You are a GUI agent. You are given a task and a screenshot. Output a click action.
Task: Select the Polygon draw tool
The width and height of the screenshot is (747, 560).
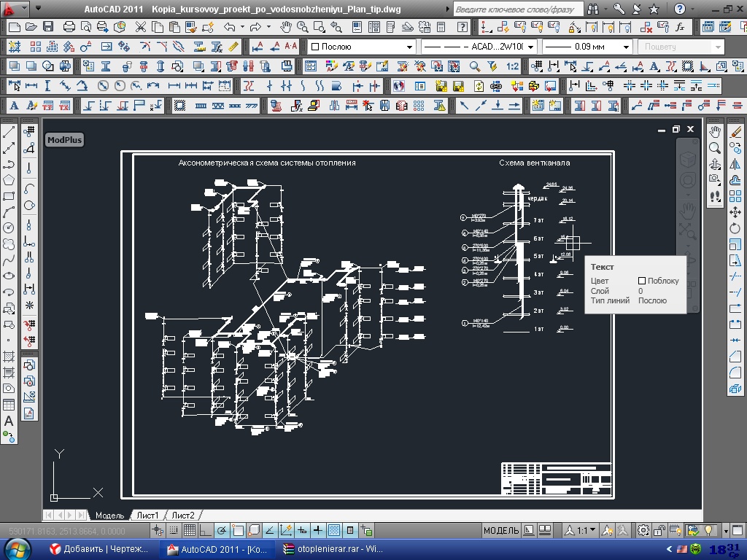point(9,180)
